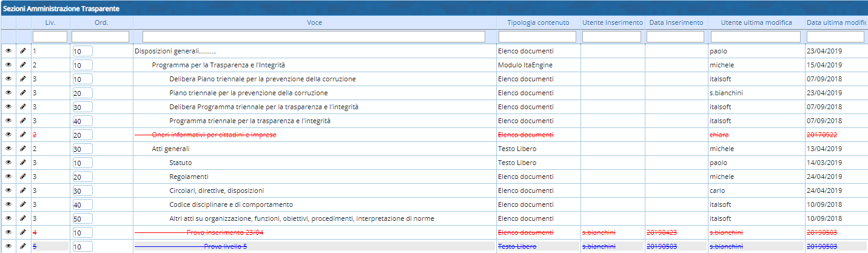The image size is (868, 253).
Task: Toggle eye icon for Disposizioni generali row
Action: tap(8, 51)
